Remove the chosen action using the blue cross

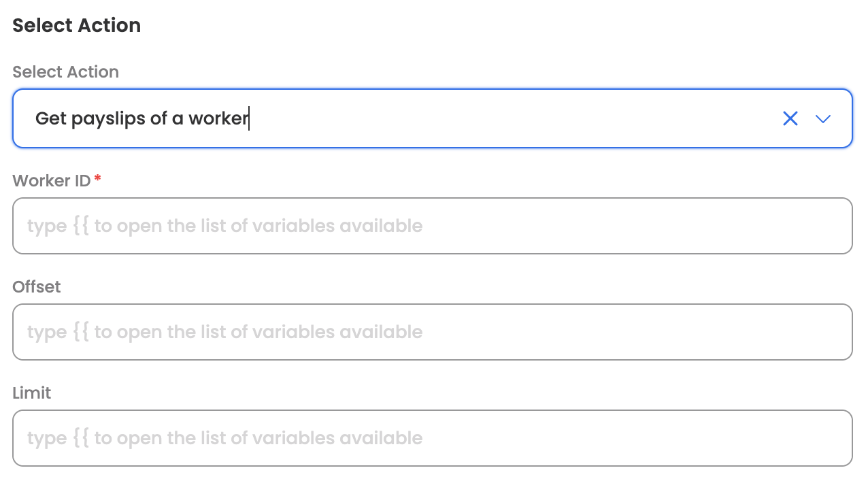(790, 119)
